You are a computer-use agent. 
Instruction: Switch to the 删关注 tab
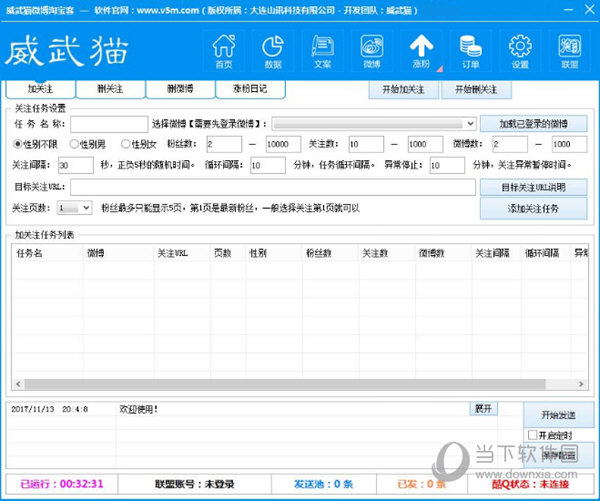[110, 89]
